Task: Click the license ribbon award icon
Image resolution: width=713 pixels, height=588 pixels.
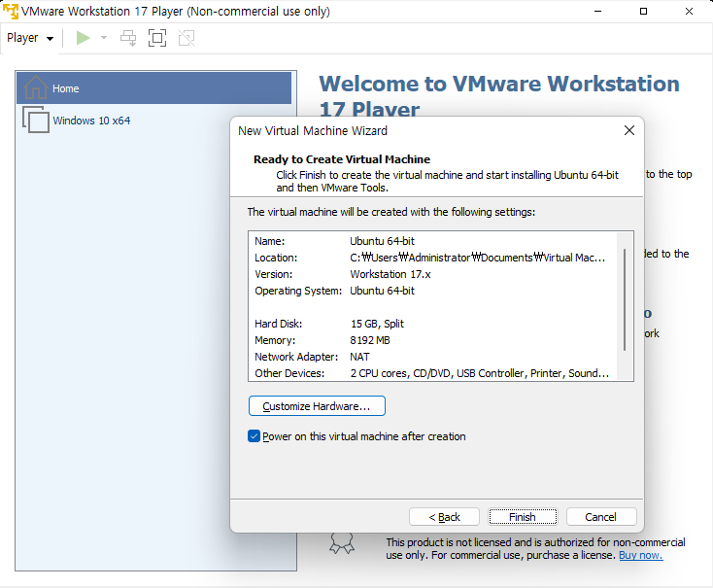Action: (342, 542)
